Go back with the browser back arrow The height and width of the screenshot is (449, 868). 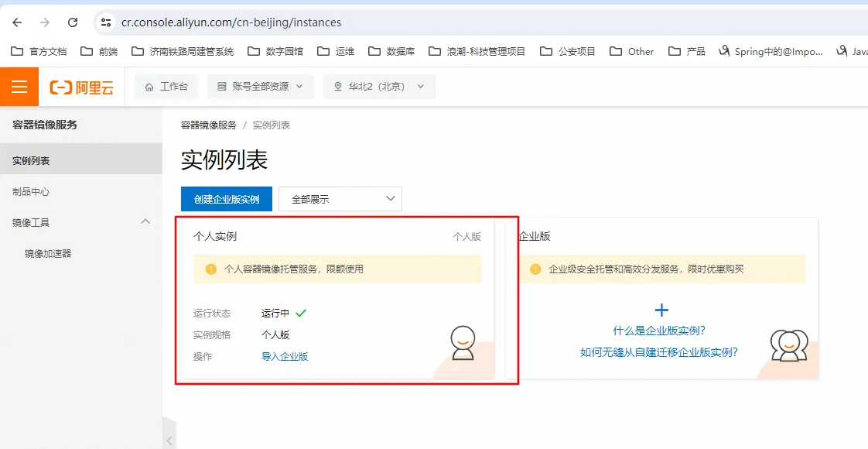[17, 22]
